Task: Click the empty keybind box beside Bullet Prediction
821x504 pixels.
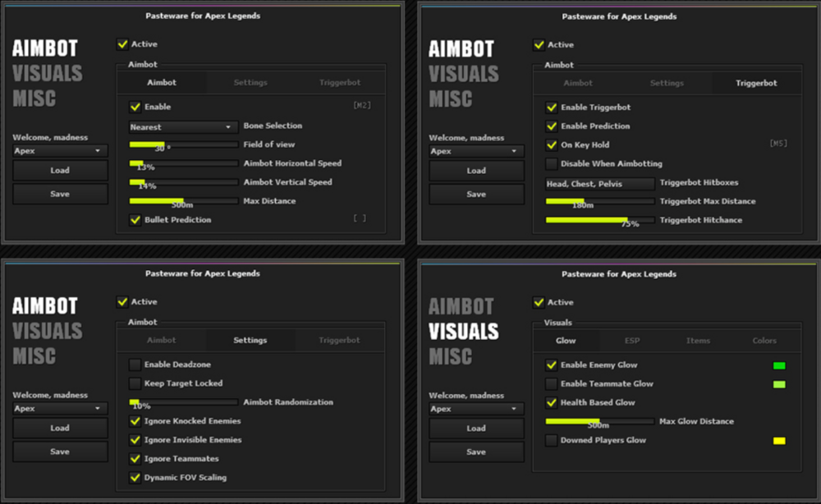Action: tap(360, 218)
